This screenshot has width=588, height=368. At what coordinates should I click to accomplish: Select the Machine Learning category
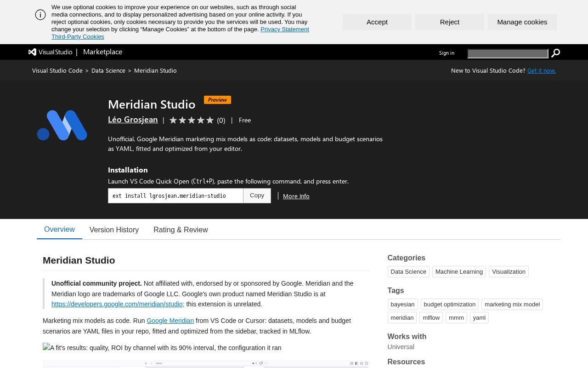[459, 271]
